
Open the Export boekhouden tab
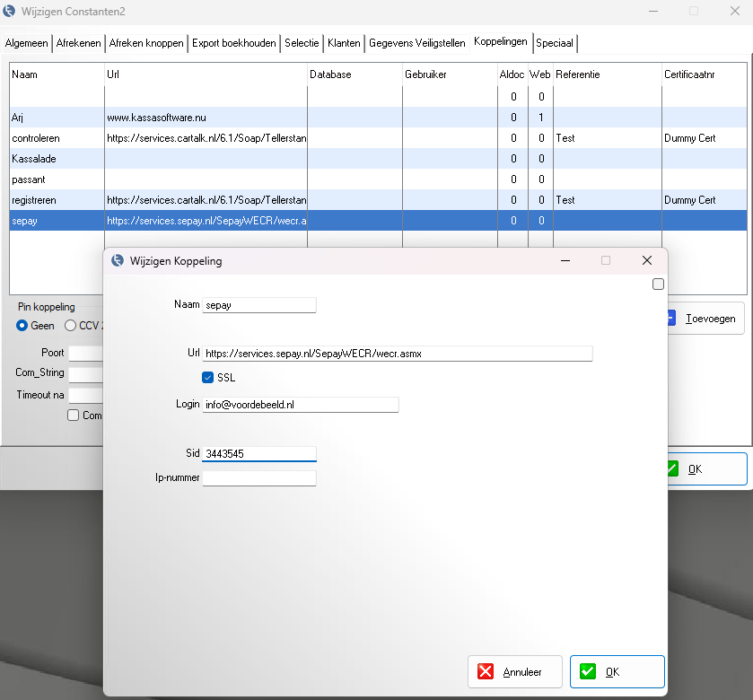point(234,43)
